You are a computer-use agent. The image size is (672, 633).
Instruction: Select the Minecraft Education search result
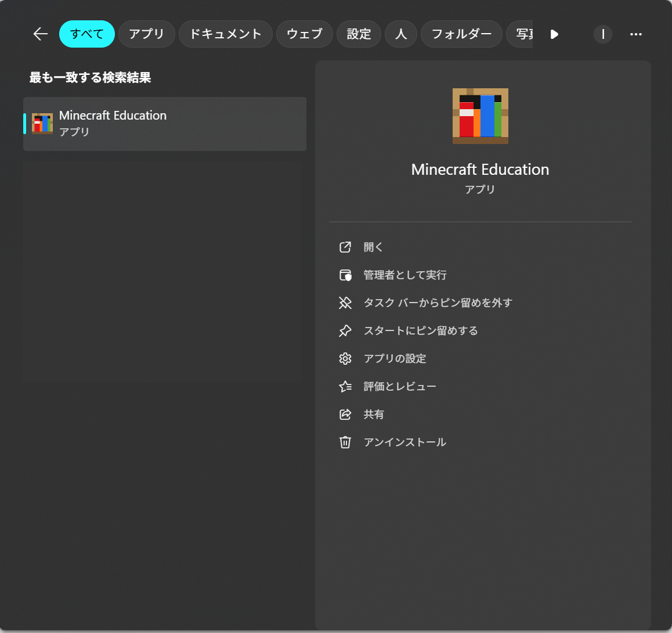click(165, 124)
